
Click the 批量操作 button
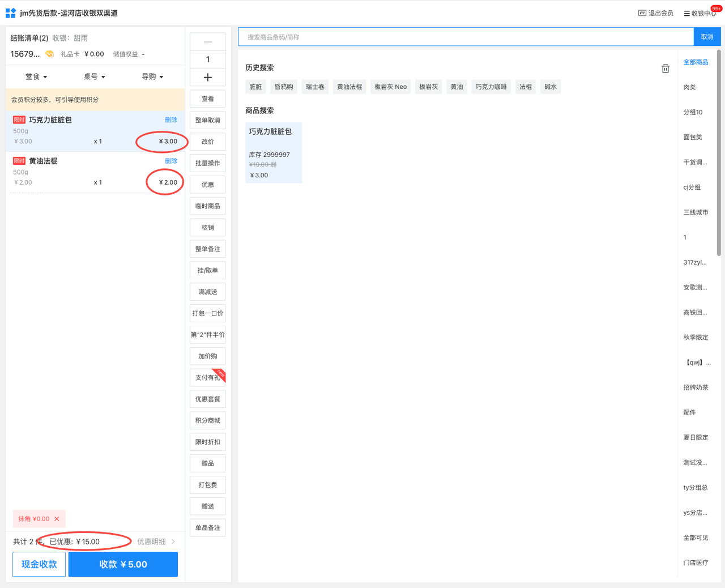208,163
